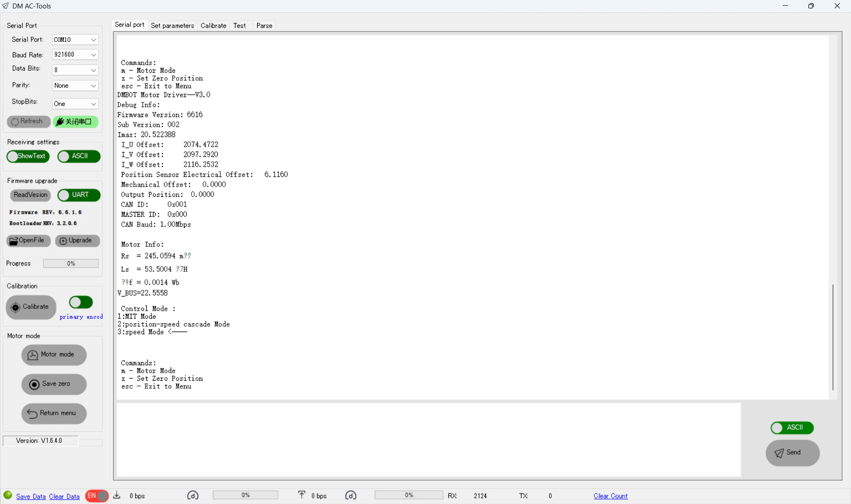Click the Return menu button
The height and width of the screenshot is (504, 851).
[x=54, y=413]
